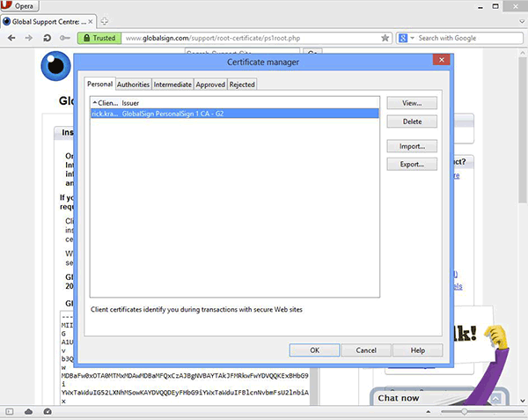
Task: Open a new tab with the plus icon
Action: tap(105, 21)
